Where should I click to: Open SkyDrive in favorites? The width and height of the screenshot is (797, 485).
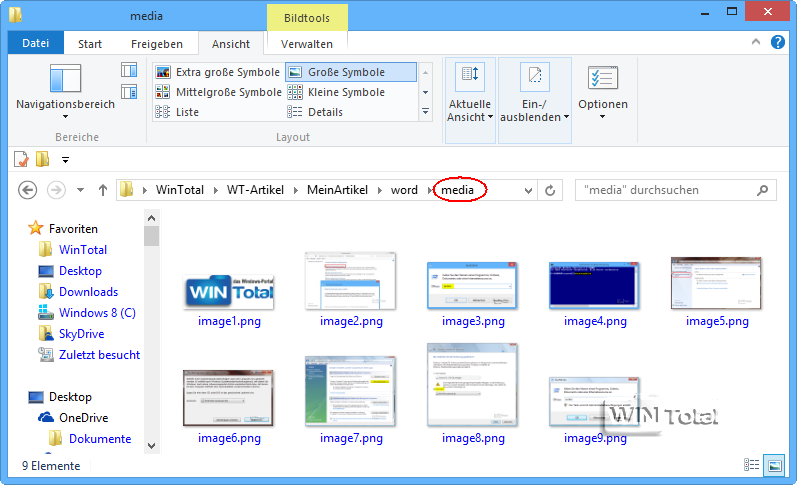(x=81, y=334)
